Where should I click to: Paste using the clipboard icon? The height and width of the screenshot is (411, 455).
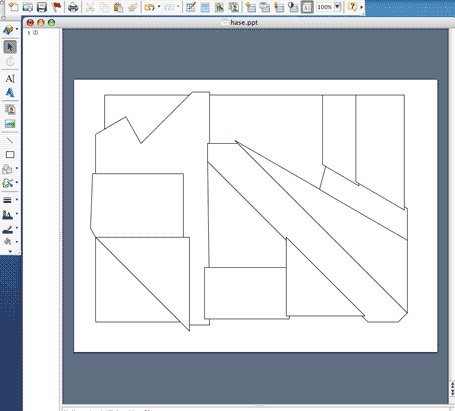tap(118, 7)
